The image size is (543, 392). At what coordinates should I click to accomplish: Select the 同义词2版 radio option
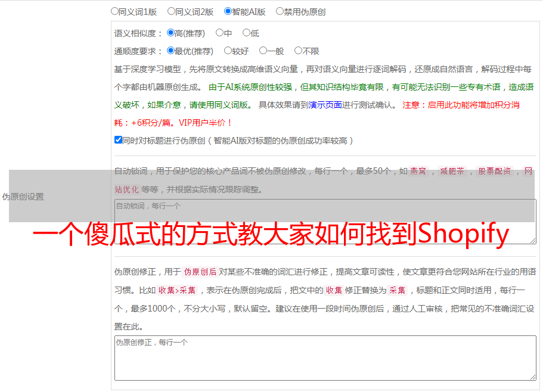pos(171,11)
